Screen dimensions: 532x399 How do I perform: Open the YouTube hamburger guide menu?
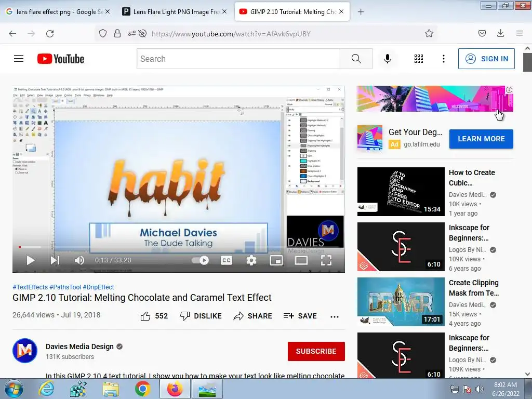19,59
